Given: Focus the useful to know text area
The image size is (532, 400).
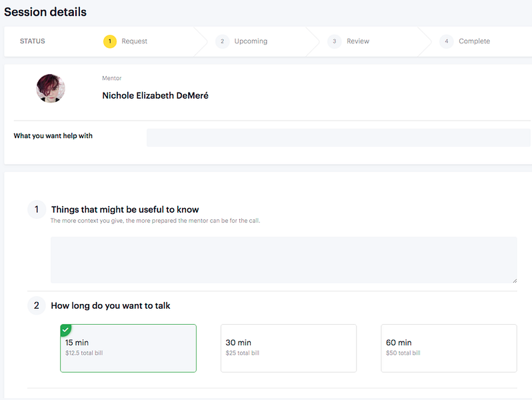Looking at the screenshot, I should pos(283,260).
